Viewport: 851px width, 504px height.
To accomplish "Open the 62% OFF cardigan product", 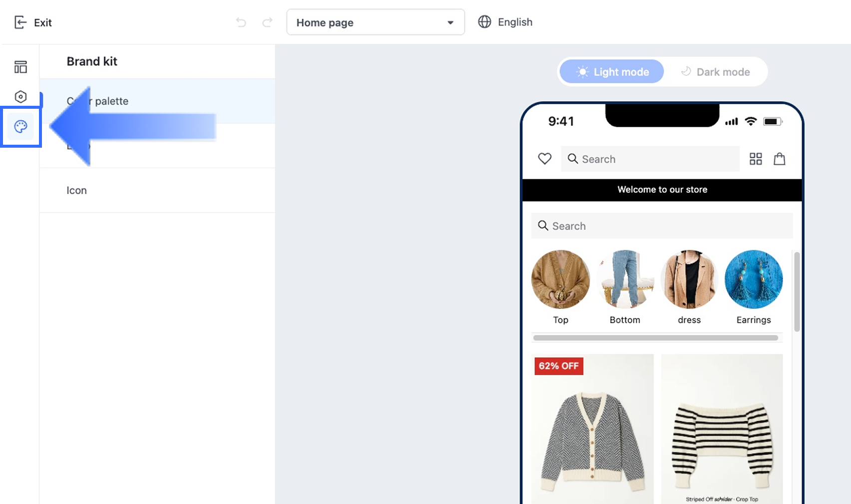I will [593, 429].
